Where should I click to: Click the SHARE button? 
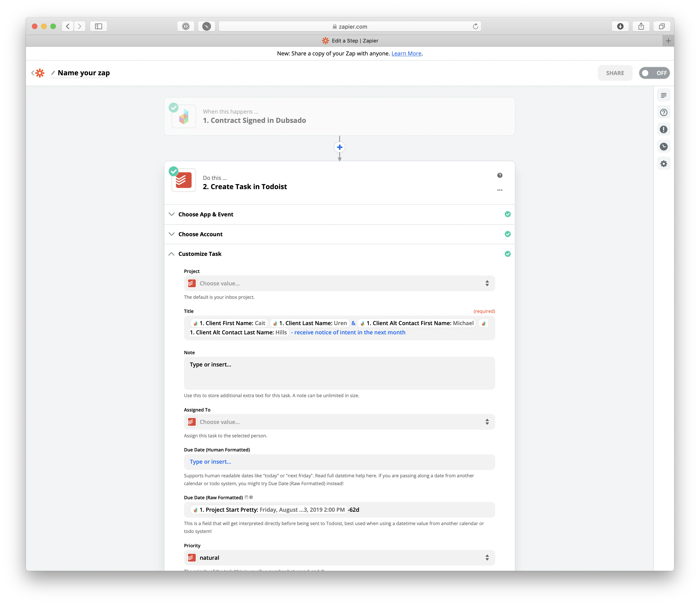[x=615, y=73]
